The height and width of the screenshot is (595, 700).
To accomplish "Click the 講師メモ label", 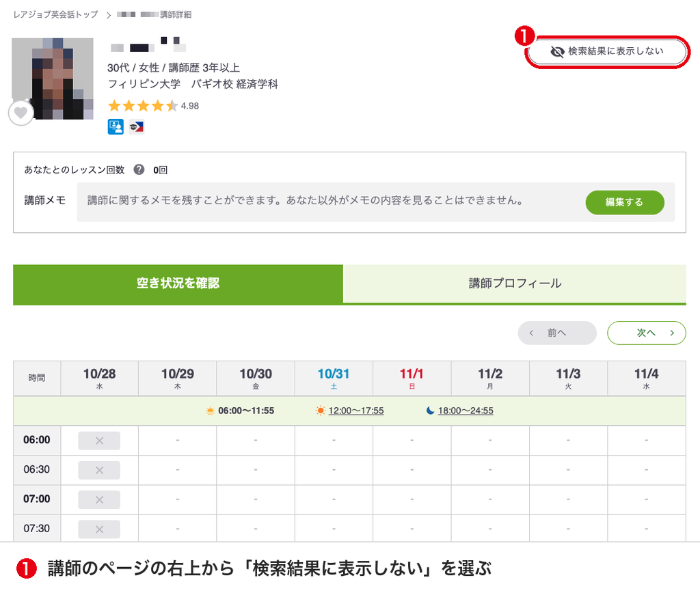I will pos(45,200).
